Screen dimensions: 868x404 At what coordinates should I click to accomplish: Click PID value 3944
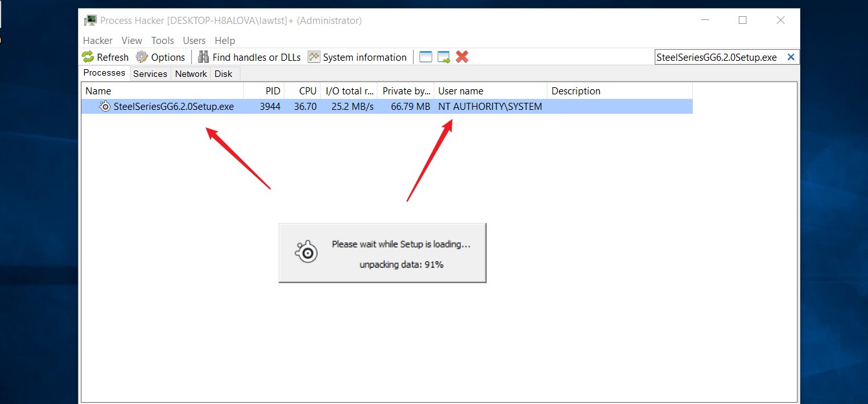coord(270,107)
